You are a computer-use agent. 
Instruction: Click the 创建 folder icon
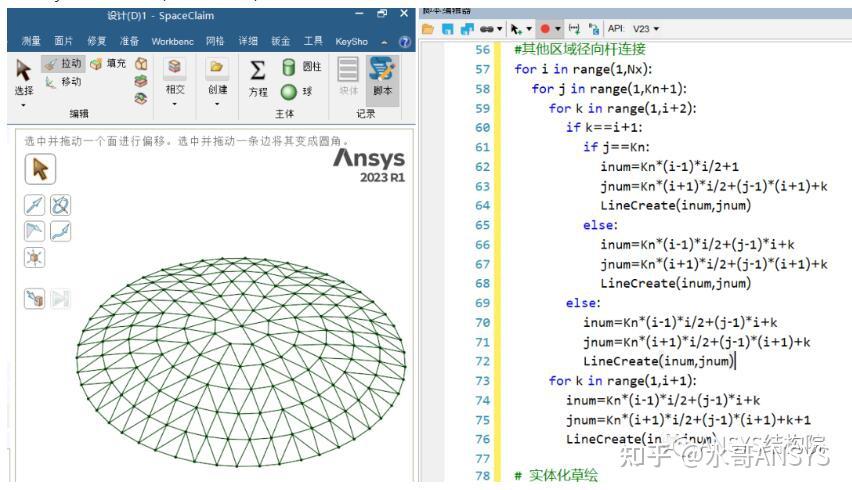[x=216, y=67]
